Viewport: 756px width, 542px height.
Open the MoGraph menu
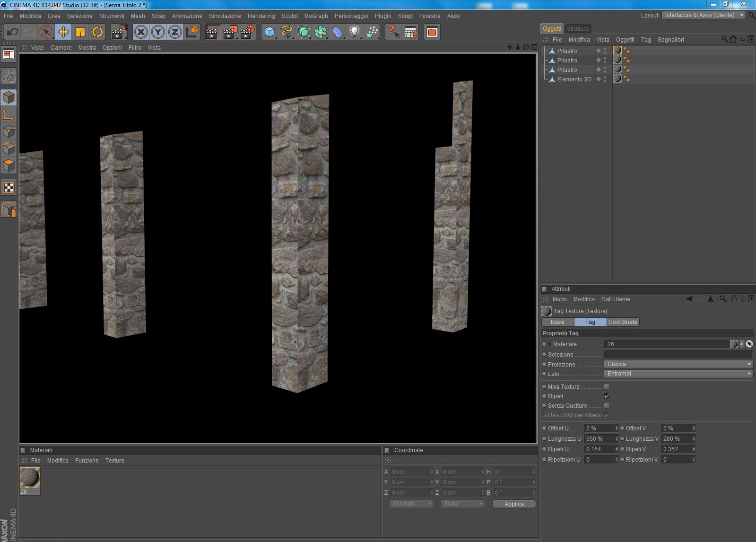coord(316,16)
